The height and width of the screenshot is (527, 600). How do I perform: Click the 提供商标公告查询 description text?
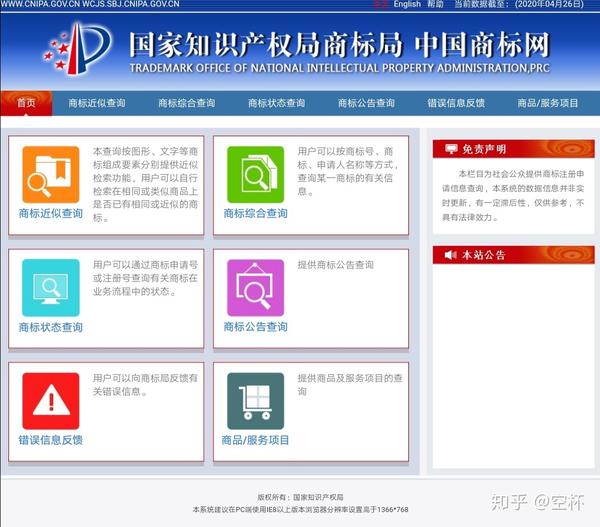coord(336,265)
